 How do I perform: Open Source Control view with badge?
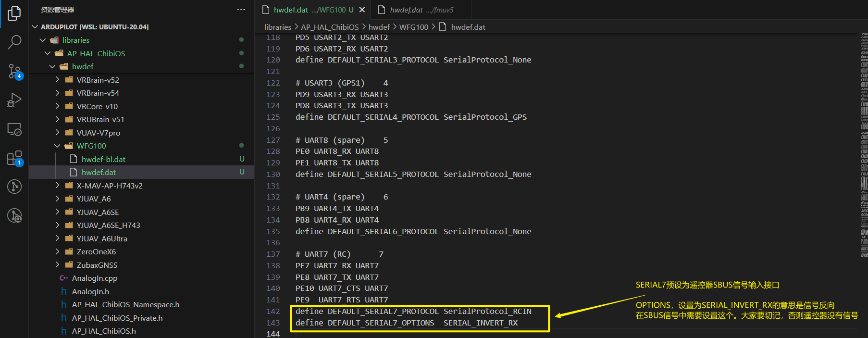(x=14, y=72)
